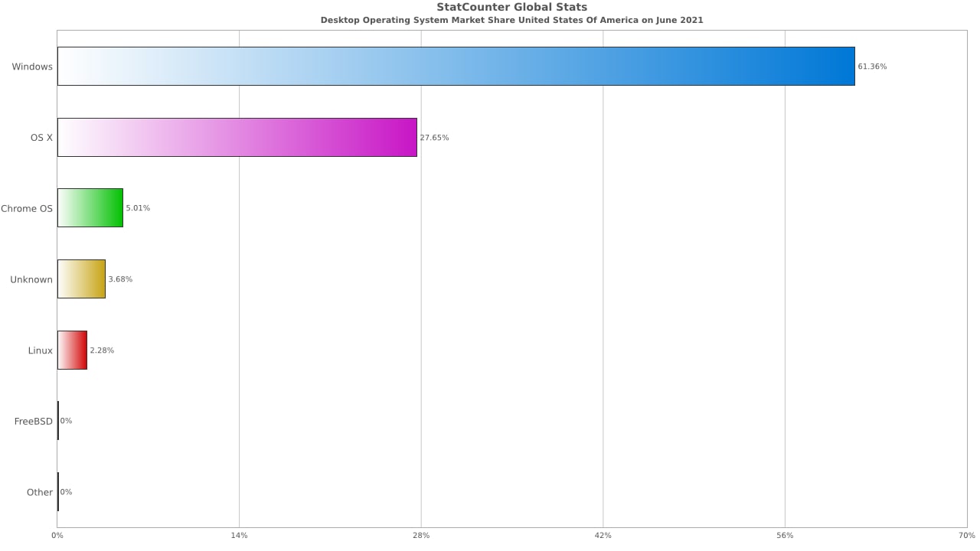Click the Linux axis label

[41, 350]
